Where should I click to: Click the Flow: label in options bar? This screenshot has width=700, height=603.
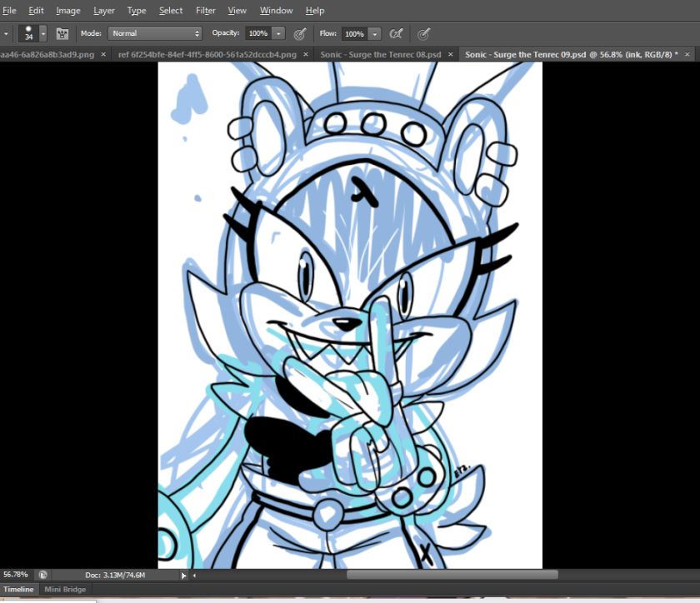click(x=327, y=33)
